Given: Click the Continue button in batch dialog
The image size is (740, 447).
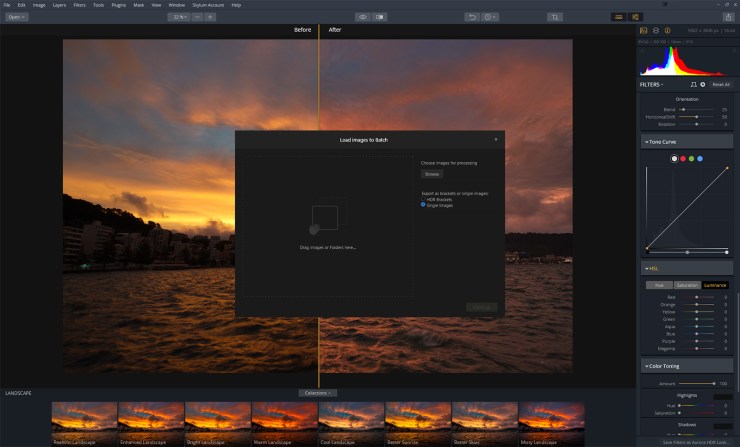Looking at the screenshot, I should click(x=481, y=307).
